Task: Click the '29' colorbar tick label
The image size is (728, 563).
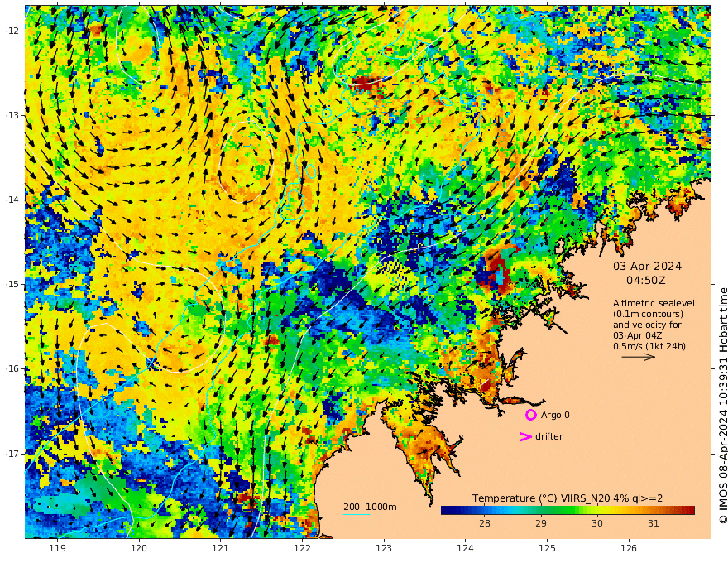Action: 541,523
